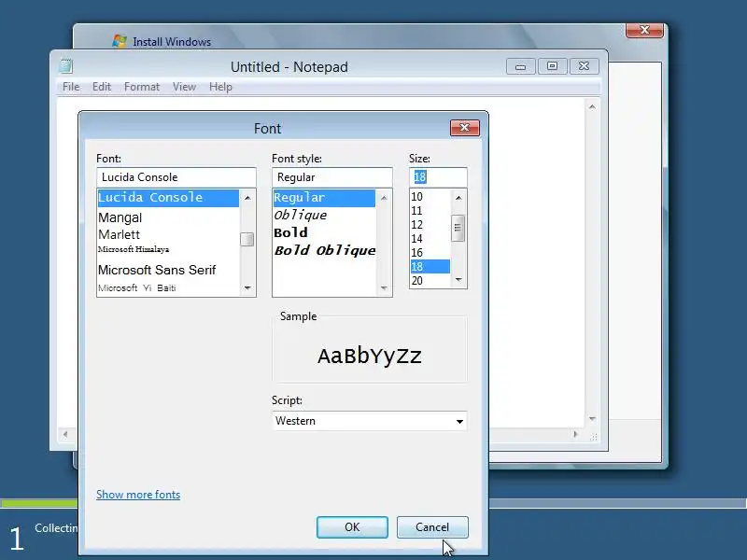
Task: Click the size list scroll down arrow
Action: click(x=458, y=279)
